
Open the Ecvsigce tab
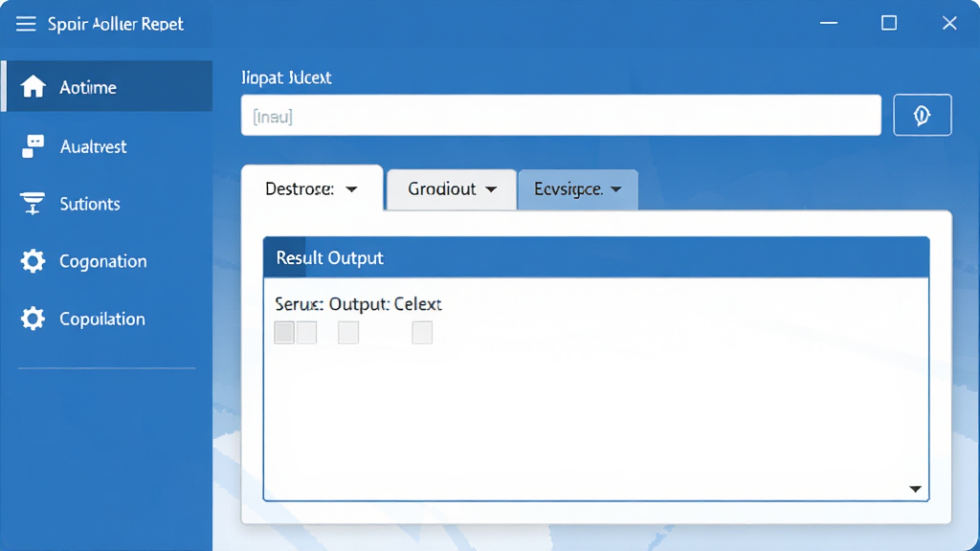tap(578, 189)
